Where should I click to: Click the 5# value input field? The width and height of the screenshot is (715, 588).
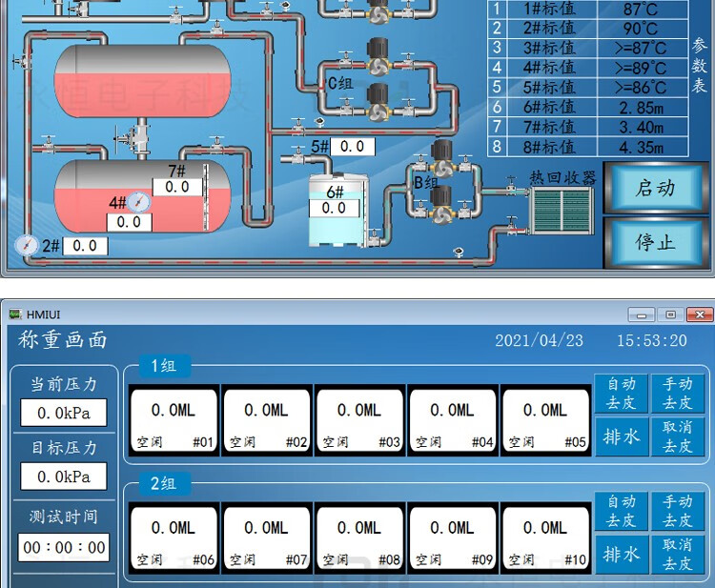click(x=352, y=147)
